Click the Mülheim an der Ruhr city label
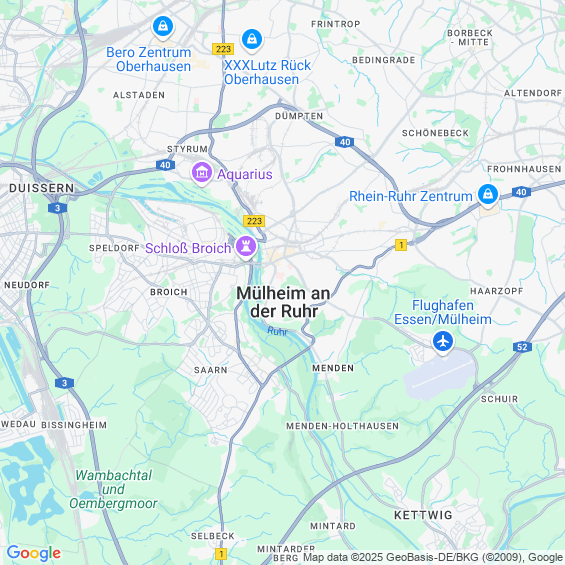This screenshot has width=565, height=565. point(284,302)
